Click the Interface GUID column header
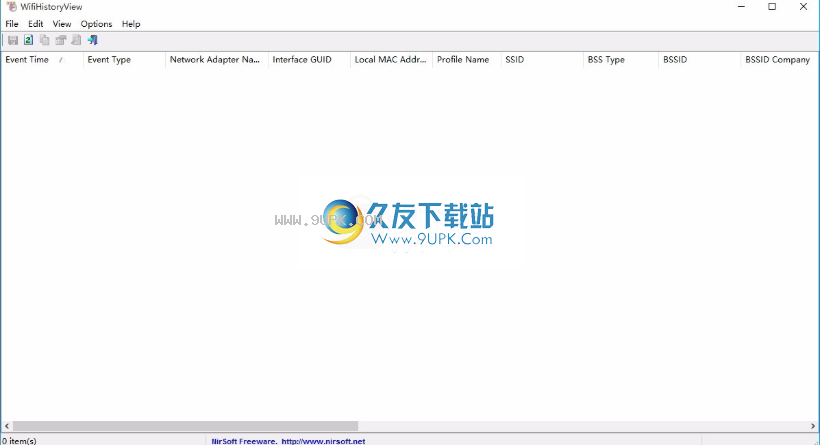Screen dimensions: 822x445 (x=309, y=60)
